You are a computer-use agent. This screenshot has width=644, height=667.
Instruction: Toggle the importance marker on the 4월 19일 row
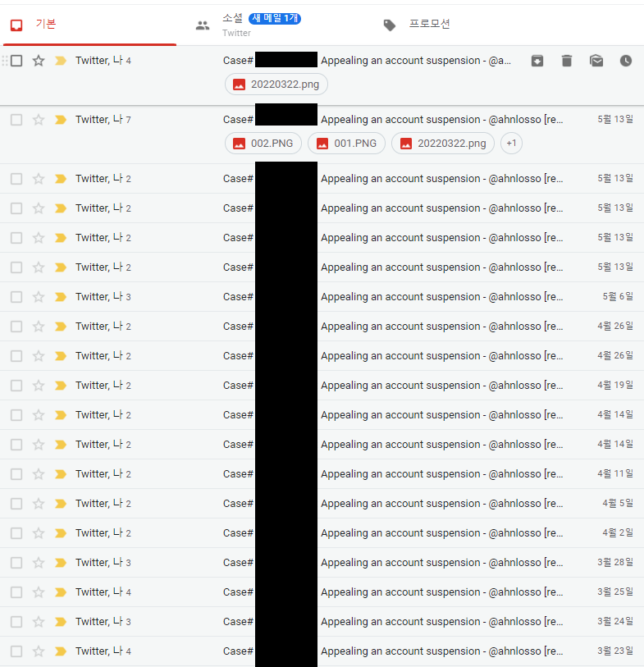coord(61,386)
